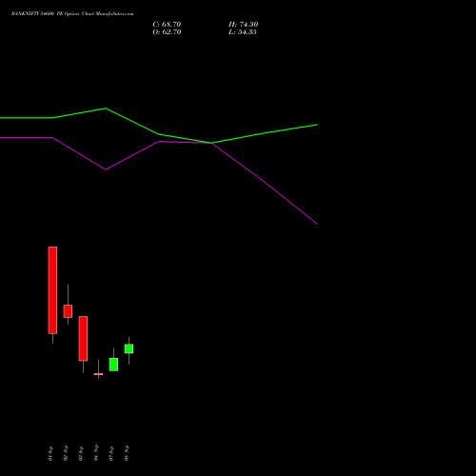
Task: Click the BANKNIFTY 54600 PE chart title
Action: (72, 14)
